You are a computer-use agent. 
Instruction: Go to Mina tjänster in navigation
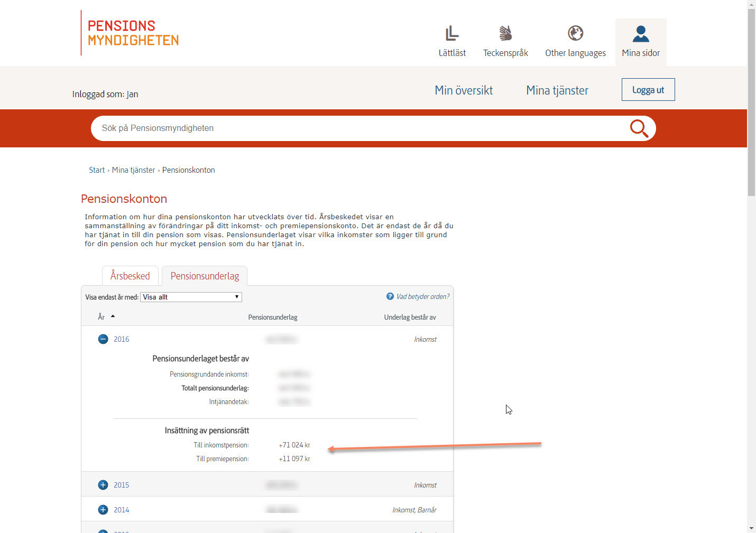click(557, 90)
